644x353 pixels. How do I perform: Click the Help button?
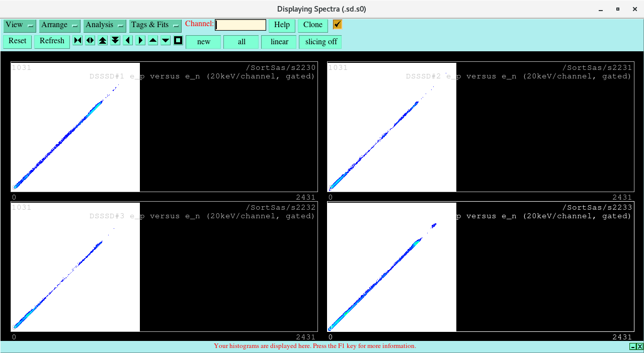tap(281, 25)
